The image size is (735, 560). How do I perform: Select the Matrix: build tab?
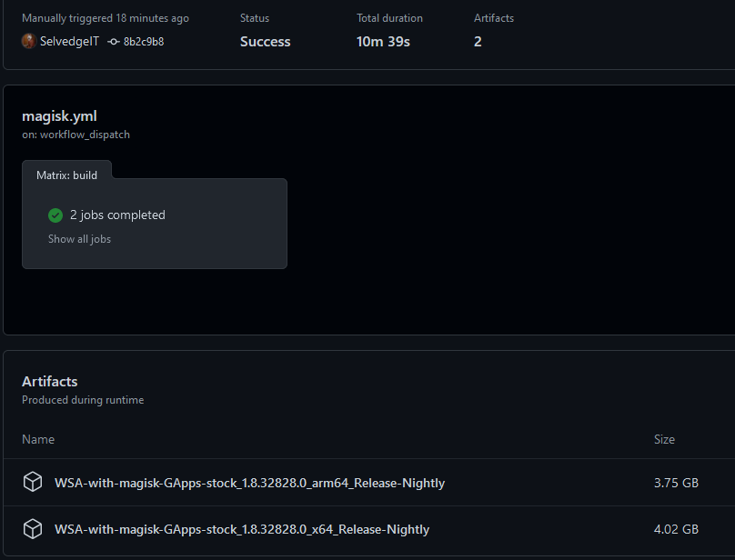(x=66, y=175)
